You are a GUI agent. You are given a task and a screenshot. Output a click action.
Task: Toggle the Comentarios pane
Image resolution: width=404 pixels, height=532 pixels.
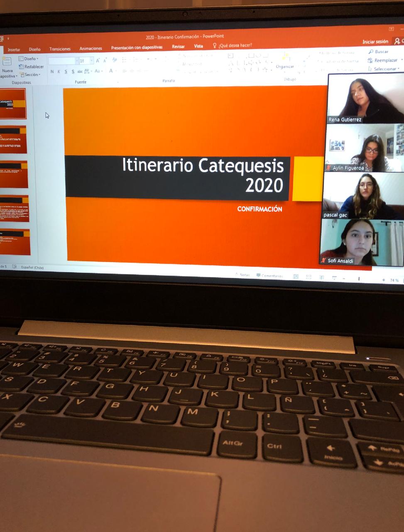269,276
